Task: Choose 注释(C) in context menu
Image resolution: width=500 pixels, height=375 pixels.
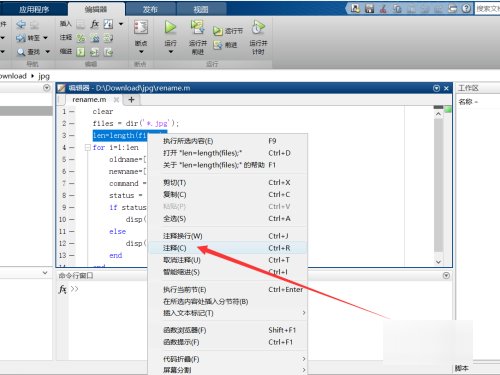Action: 227,248
